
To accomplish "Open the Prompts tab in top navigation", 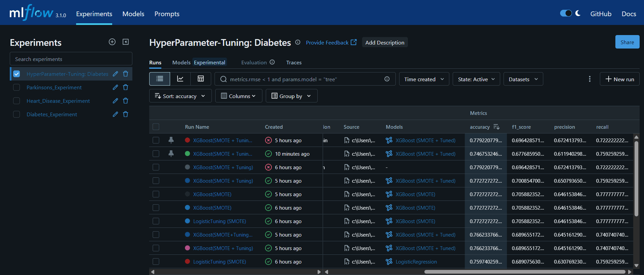I will tap(167, 14).
